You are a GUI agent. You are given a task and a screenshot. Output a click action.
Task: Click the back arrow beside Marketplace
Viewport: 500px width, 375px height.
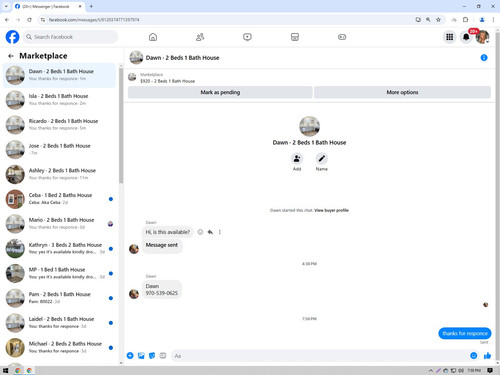[11, 56]
